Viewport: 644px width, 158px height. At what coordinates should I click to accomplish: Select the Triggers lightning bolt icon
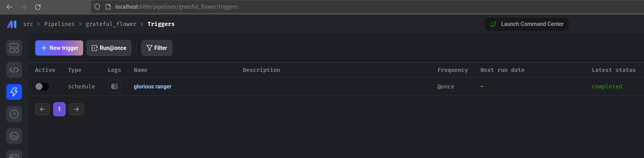pyautogui.click(x=14, y=92)
